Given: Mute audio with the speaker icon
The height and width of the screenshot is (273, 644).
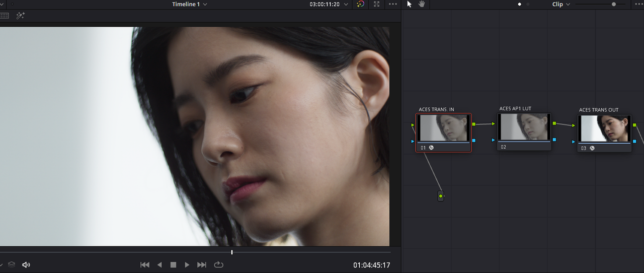Looking at the screenshot, I should (x=26, y=264).
